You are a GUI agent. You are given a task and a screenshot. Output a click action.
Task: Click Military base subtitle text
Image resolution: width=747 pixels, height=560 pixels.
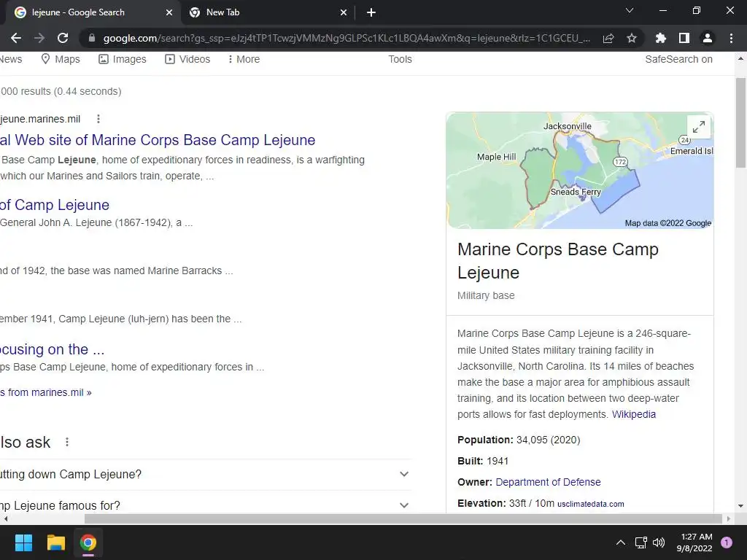pyautogui.click(x=486, y=295)
